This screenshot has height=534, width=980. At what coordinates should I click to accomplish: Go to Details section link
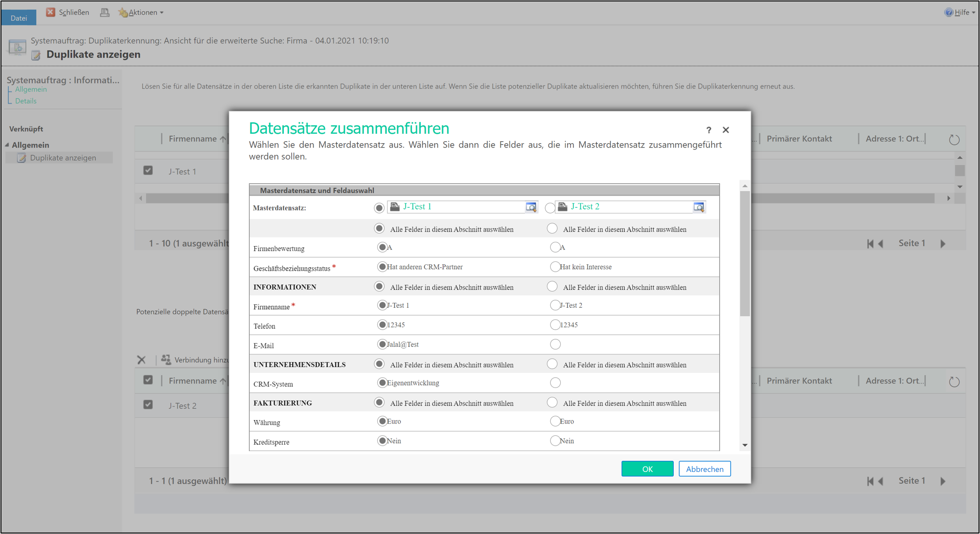click(x=26, y=101)
